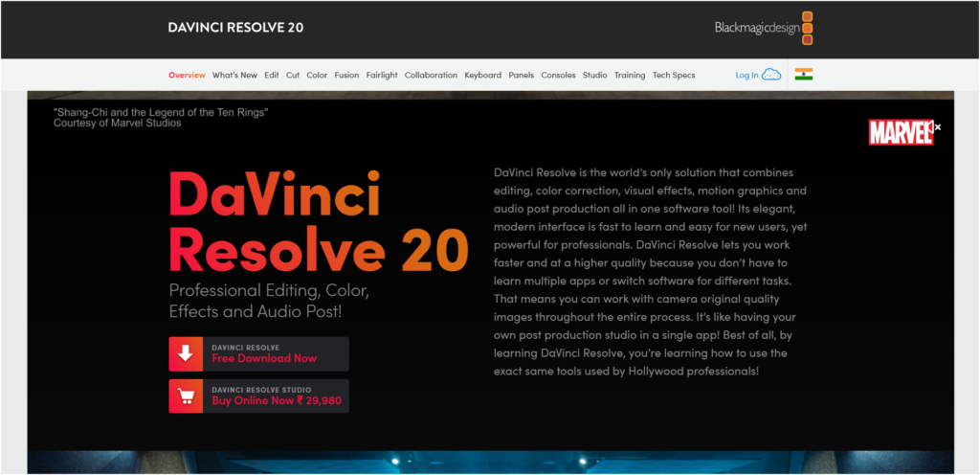Open the Panels tab

(522, 75)
